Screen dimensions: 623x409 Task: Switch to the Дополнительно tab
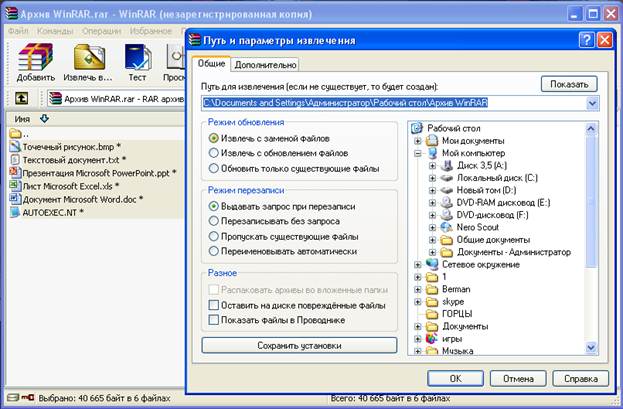pos(265,65)
